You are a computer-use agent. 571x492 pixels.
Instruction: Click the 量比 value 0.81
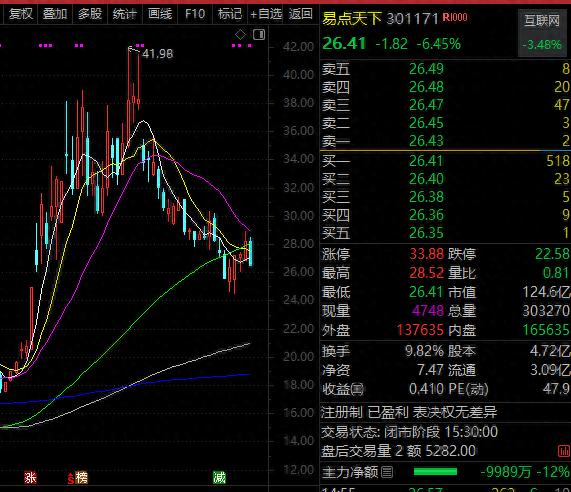(x=556, y=273)
